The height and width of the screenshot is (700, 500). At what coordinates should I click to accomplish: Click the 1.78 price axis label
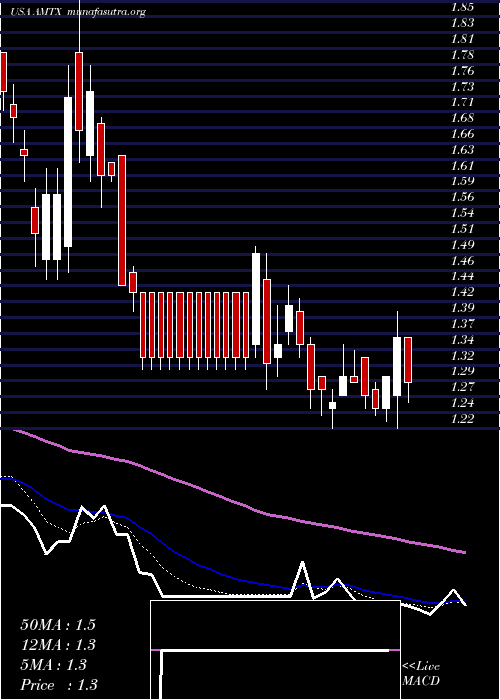pyautogui.click(x=462, y=55)
